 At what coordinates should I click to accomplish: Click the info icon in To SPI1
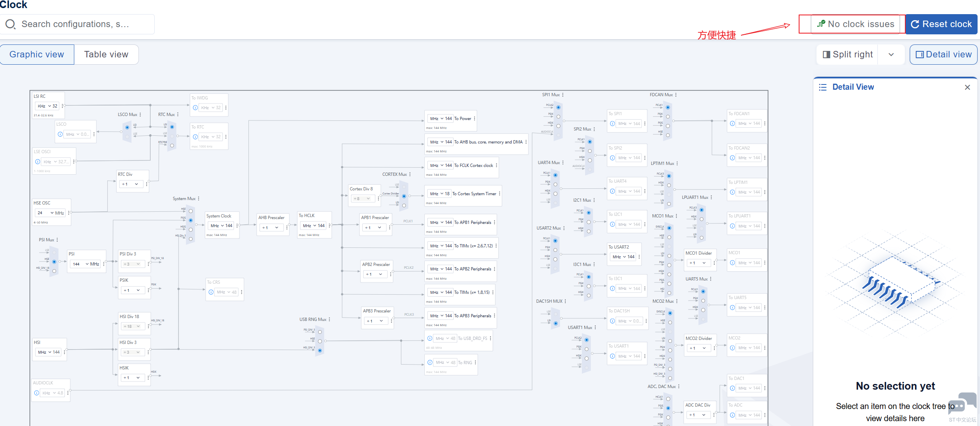click(613, 124)
